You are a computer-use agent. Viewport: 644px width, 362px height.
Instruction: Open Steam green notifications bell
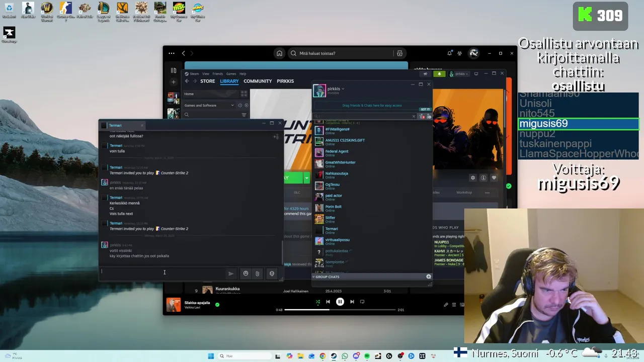[x=439, y=74]
